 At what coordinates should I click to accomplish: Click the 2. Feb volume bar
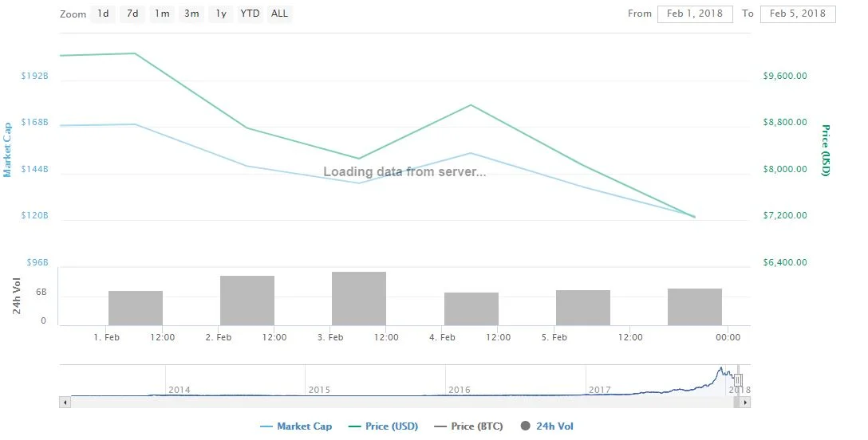247,301
